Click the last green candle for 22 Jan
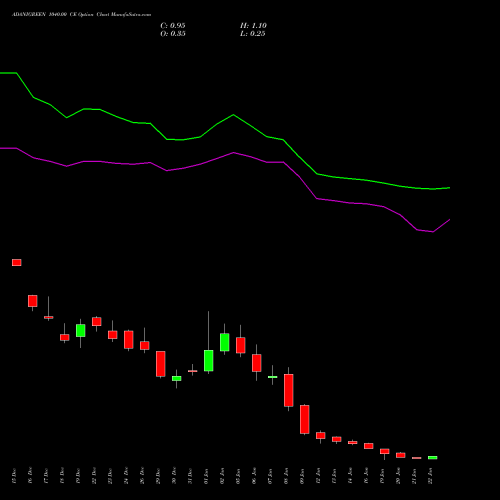Image resolution: width=500 pixels, height=500 pixels. [x=433, y=458]
